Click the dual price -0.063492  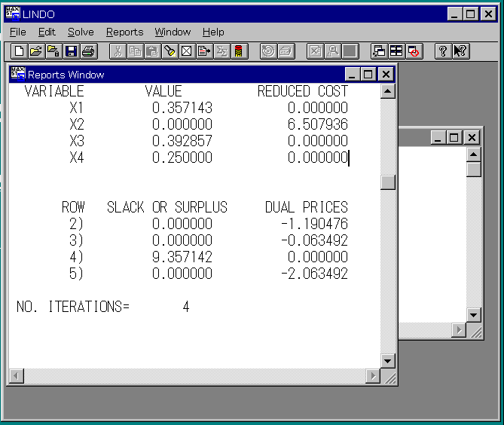tap(314, 240)
